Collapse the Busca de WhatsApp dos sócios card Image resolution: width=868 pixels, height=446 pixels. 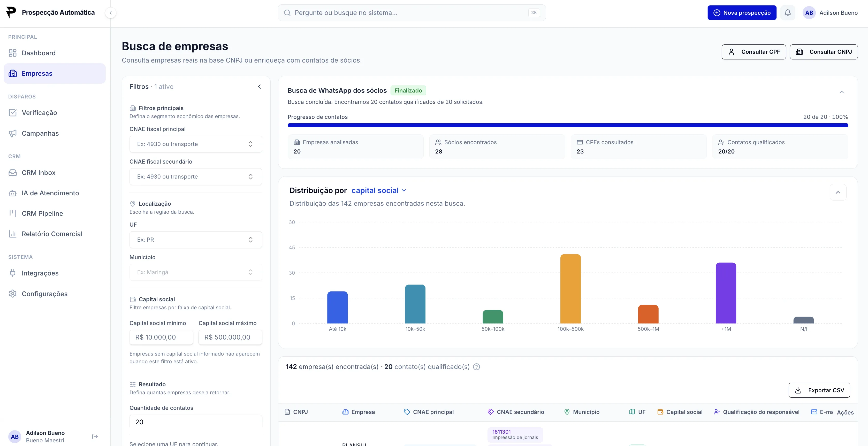(842, 92)
